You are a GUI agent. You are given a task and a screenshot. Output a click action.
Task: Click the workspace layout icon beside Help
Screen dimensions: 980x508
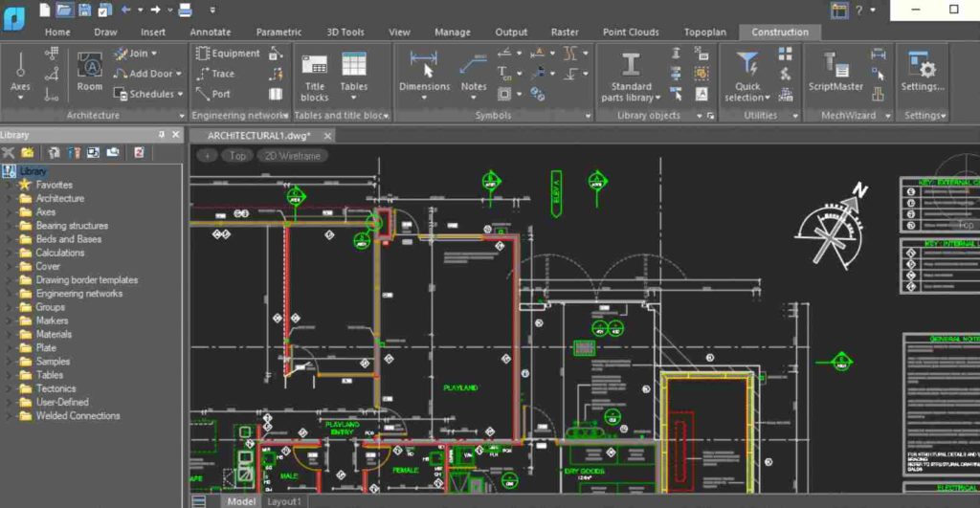click(x=838, y=10)
